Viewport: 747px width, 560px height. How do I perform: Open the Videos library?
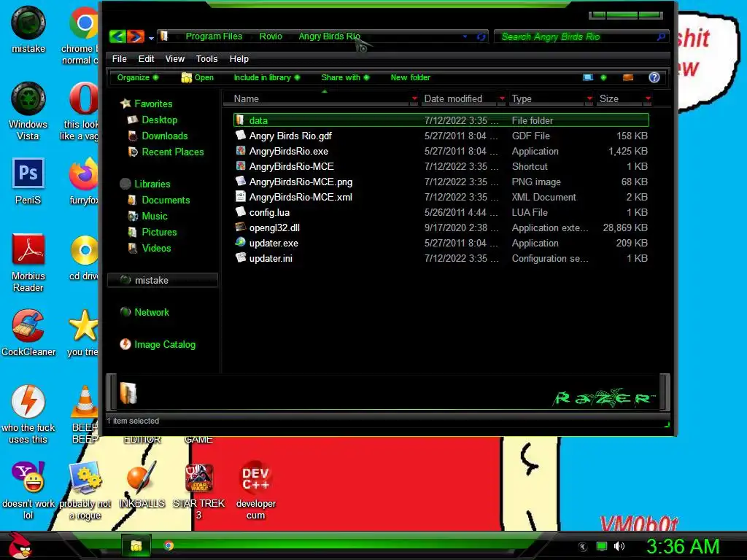(150, 248)
